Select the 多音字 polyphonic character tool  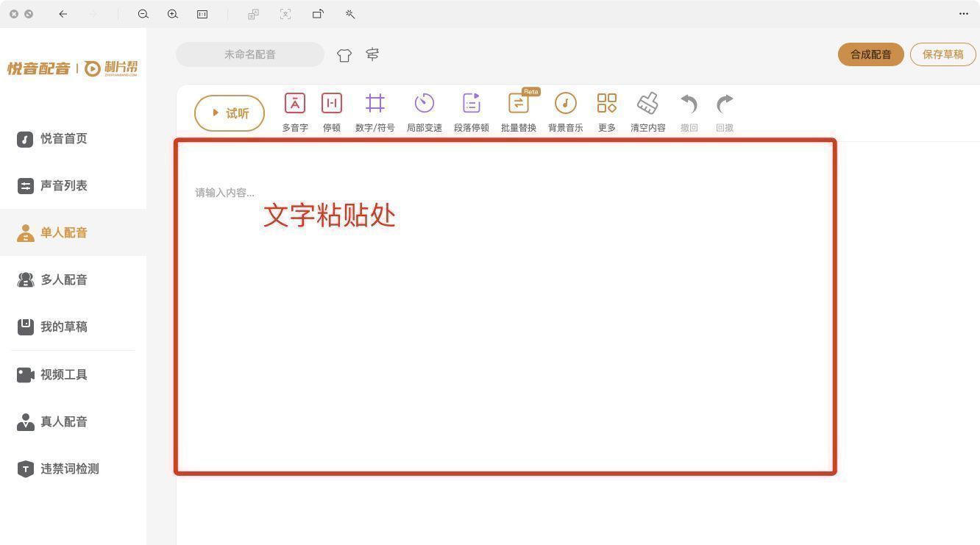click(294, 110)
